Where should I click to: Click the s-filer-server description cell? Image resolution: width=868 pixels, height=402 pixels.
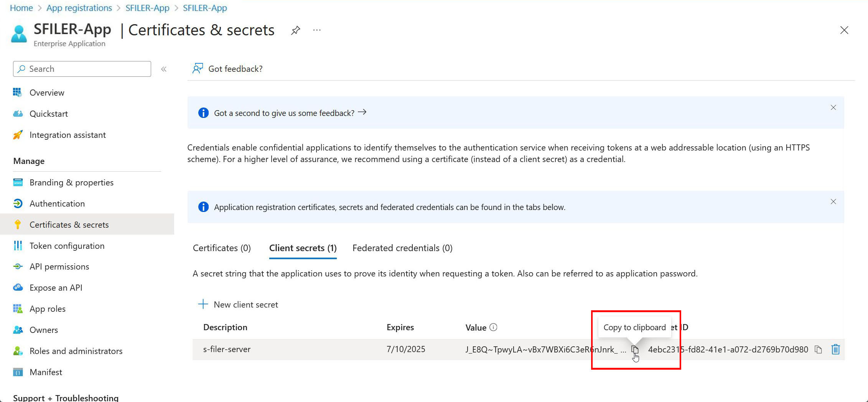[x=227, y=349]
